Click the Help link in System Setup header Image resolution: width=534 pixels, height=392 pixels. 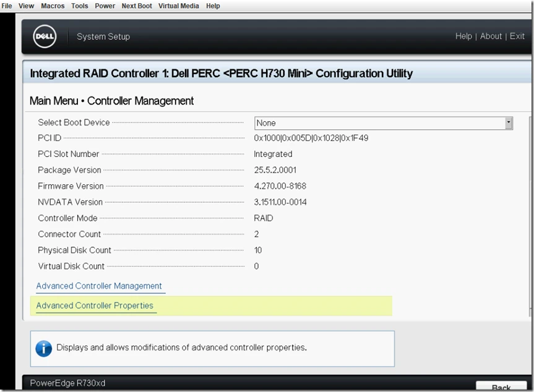[x=463, y=36]
